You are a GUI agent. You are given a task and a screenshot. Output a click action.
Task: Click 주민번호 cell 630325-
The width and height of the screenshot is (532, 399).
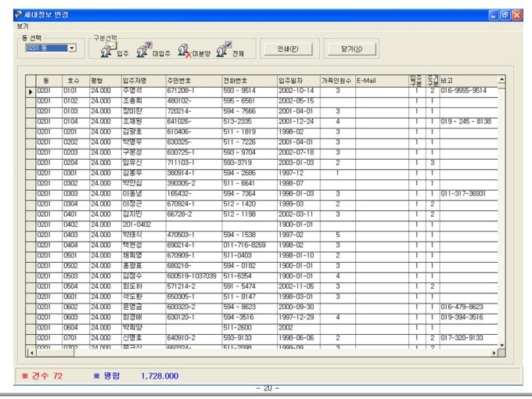[193, 142]
